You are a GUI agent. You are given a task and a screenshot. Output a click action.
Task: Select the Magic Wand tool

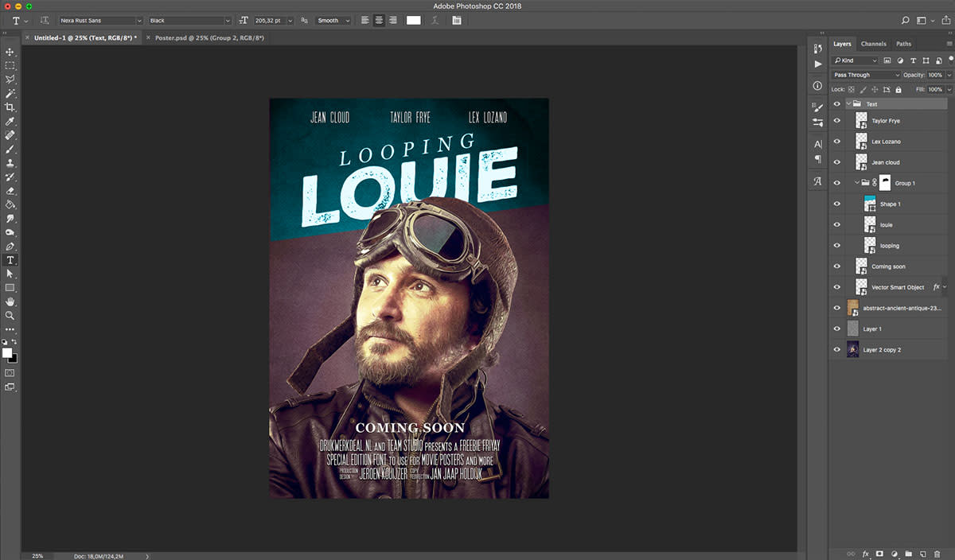click(x=10, y=93)
